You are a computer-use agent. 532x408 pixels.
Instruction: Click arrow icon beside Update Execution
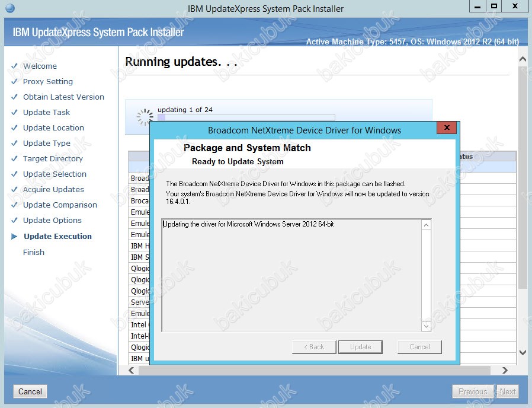click(14, 237)
